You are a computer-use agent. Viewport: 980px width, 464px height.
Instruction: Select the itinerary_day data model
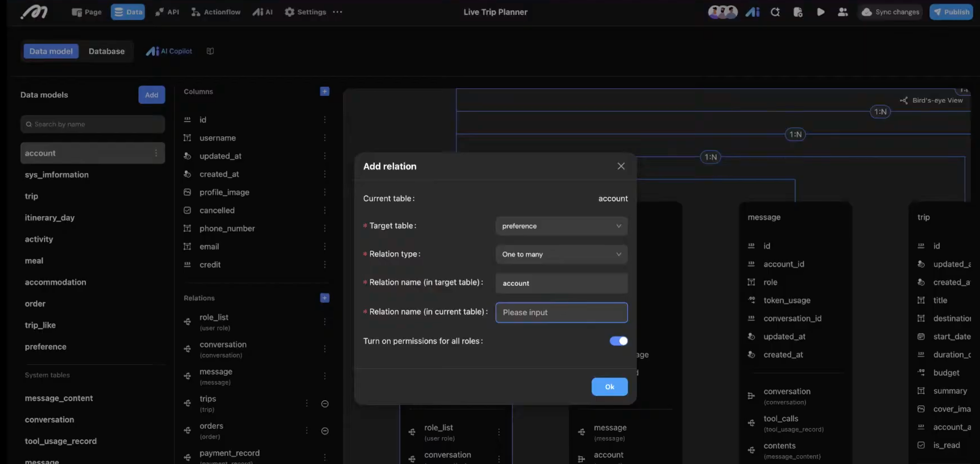50,217
